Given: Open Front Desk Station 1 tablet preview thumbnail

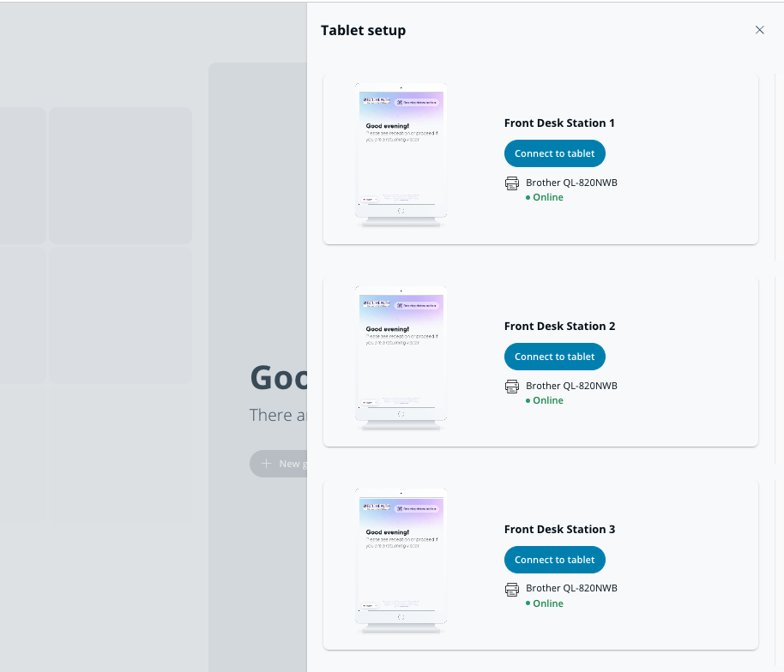Looking at the screenshot, I should [401, 154].
